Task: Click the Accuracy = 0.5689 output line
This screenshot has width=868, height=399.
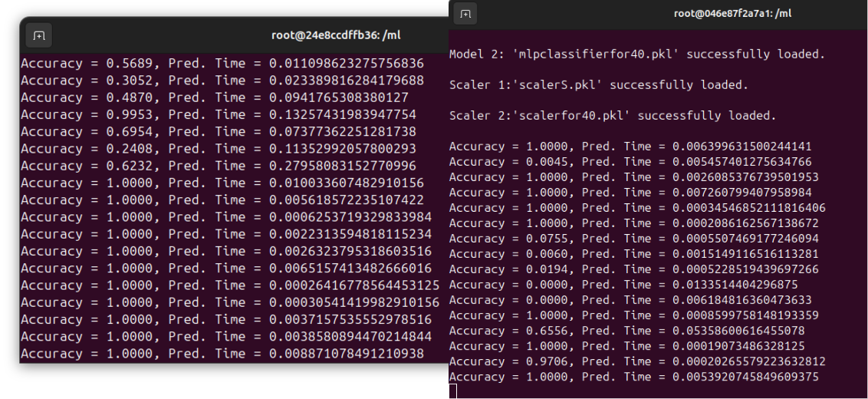Action: [x=222, y=61]
